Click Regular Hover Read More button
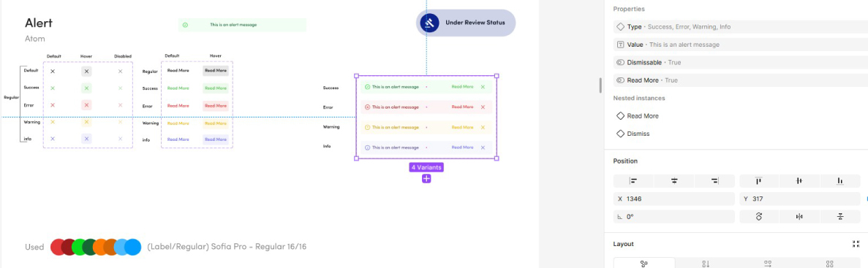868x268 pixels. [x=215, y=71]
